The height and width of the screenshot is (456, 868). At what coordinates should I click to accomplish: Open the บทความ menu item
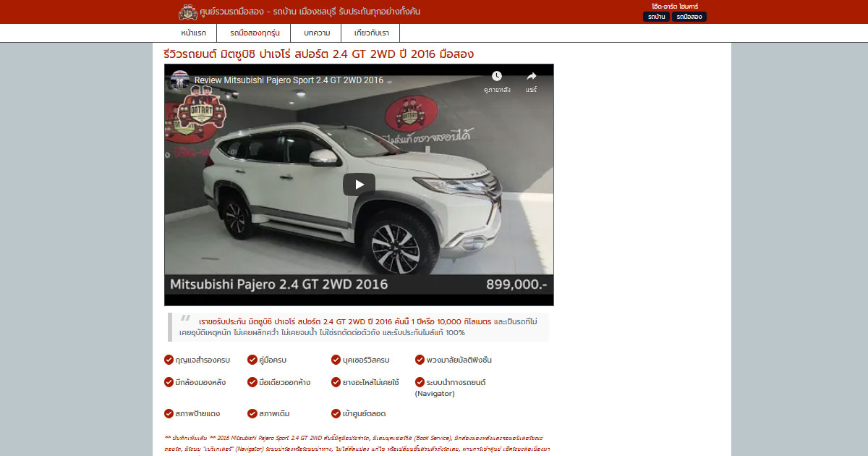tap(317, 33)
